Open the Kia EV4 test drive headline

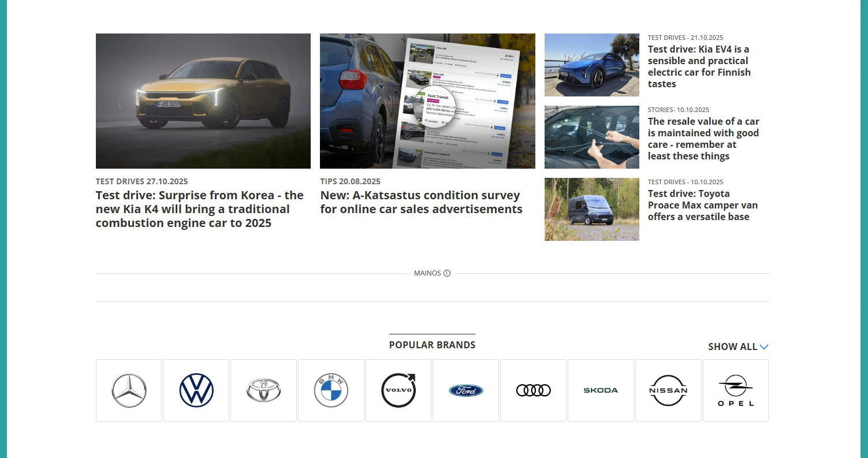(699, 66)
